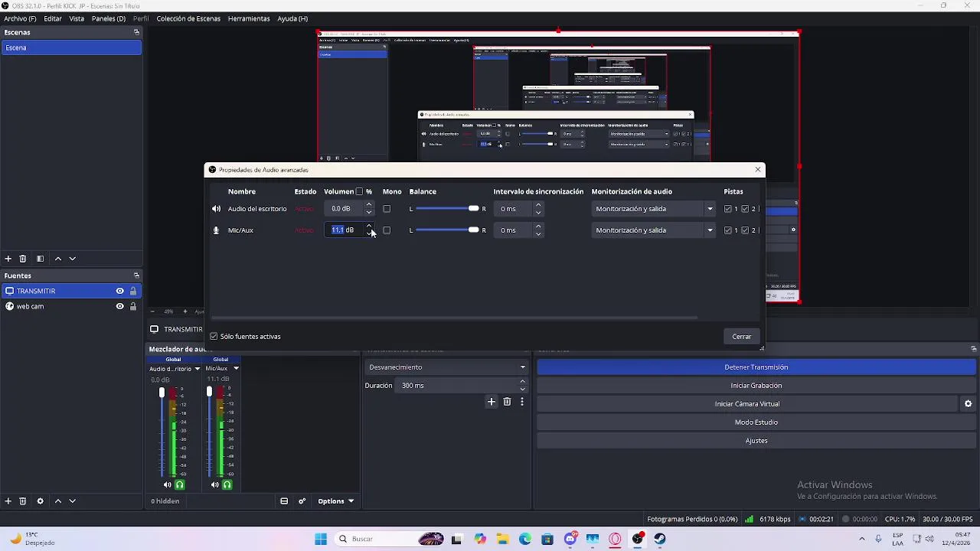This screenshot has height=551, width=980.
Task: Open Editar menu
Action: tap(53, 18)
